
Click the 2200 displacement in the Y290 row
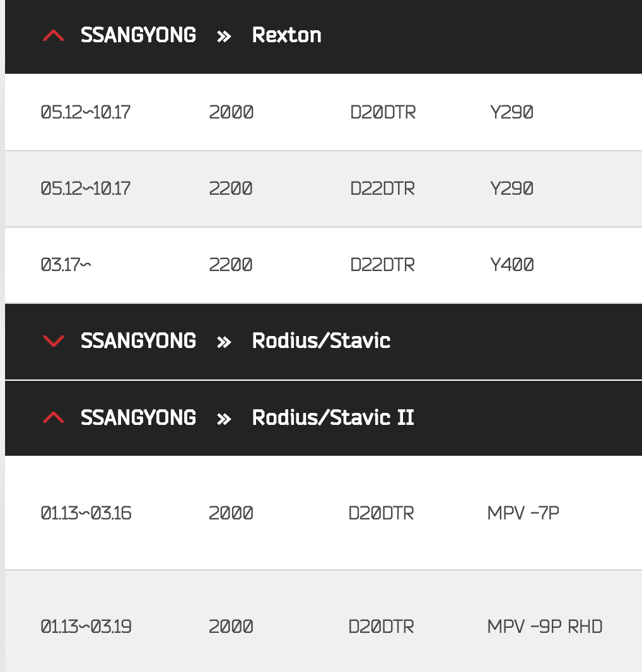tap(231, 188)
